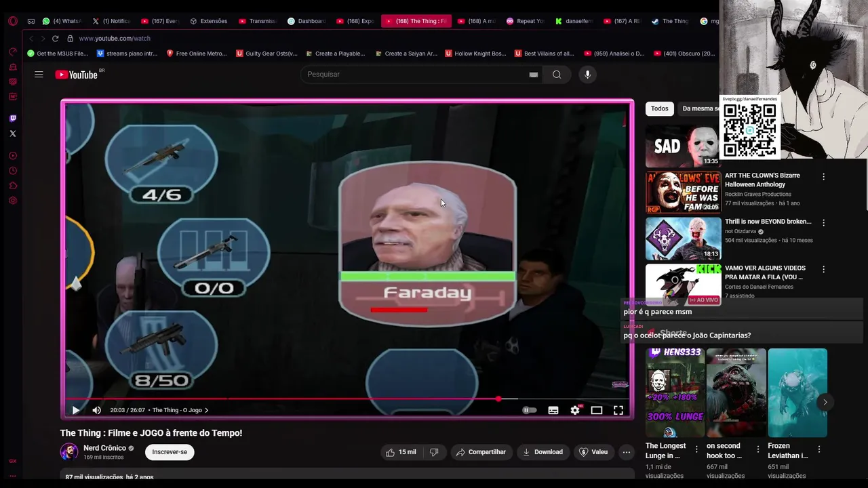This screenshot has width=868, height=488.
Task: Open the Nerd Crônico channel link
Action: 104,448
